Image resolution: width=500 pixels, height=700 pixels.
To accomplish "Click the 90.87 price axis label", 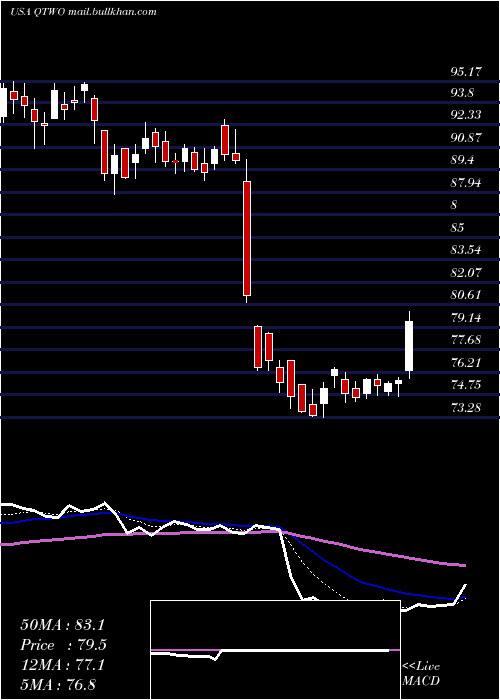I will (x=466, y=138).
